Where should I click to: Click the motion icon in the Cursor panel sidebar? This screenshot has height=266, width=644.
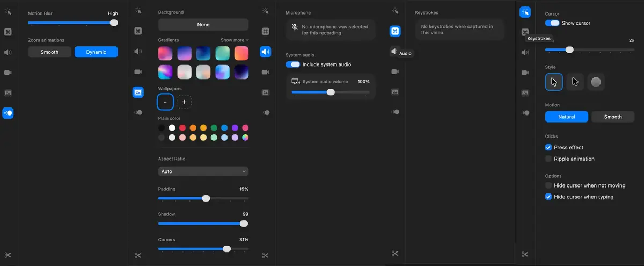pyautogui.click(x=525, y=113)
